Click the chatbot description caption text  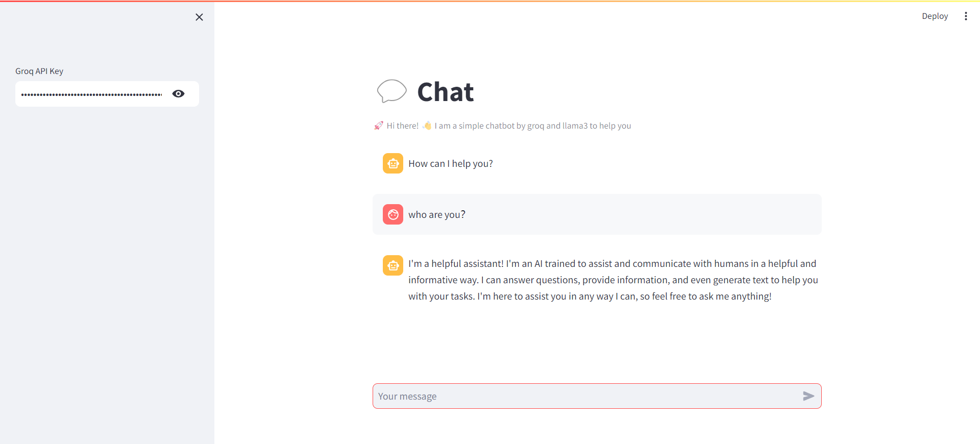532,126
